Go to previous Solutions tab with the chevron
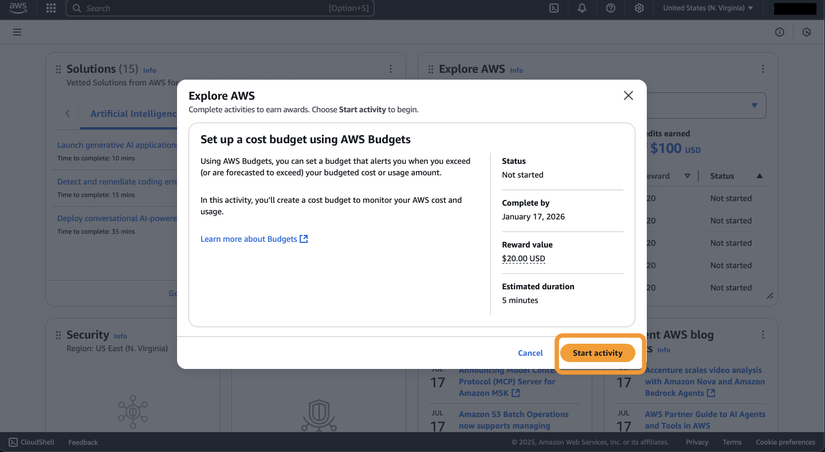This screenshot has width=825, height=452. (68, 114)
